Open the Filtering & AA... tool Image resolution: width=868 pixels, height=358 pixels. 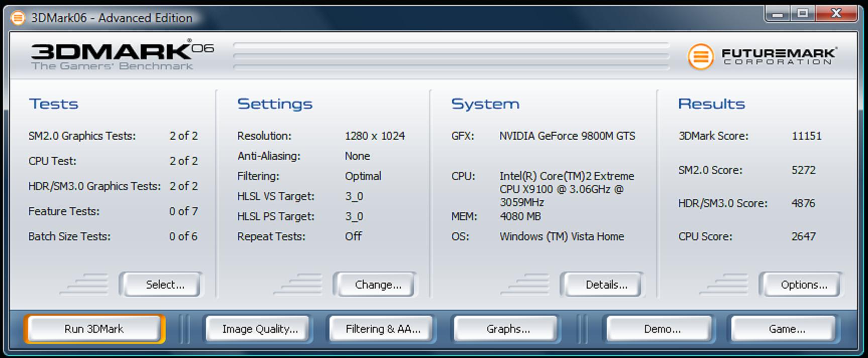pos(382,329)
